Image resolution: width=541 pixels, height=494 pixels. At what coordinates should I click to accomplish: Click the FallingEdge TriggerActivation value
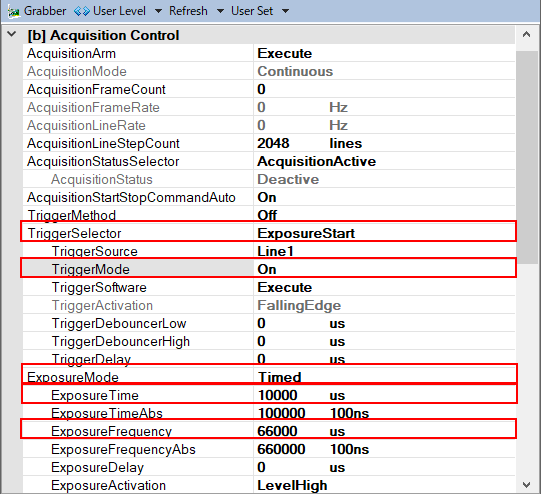coord(299,305)
